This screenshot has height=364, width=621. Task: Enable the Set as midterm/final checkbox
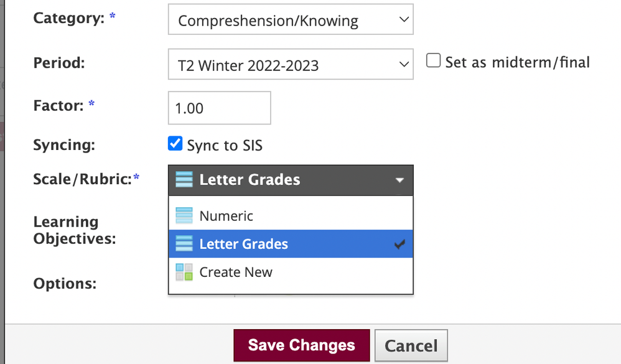click(434, 61)
